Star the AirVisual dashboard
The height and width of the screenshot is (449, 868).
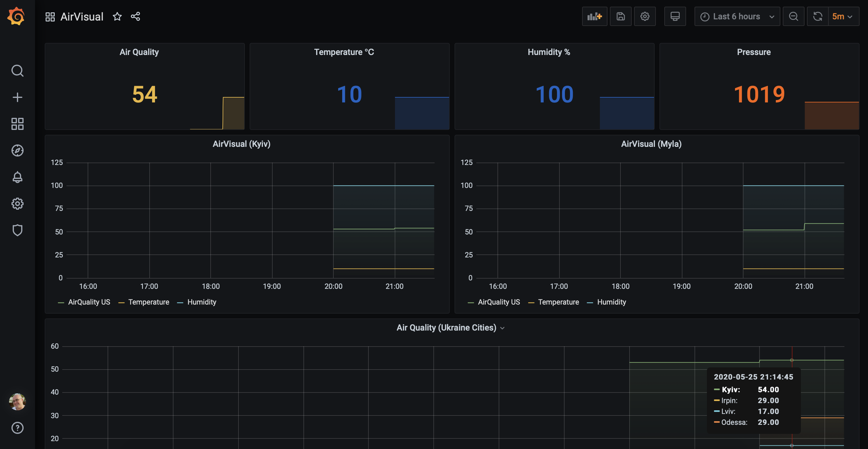pos(117,17)
